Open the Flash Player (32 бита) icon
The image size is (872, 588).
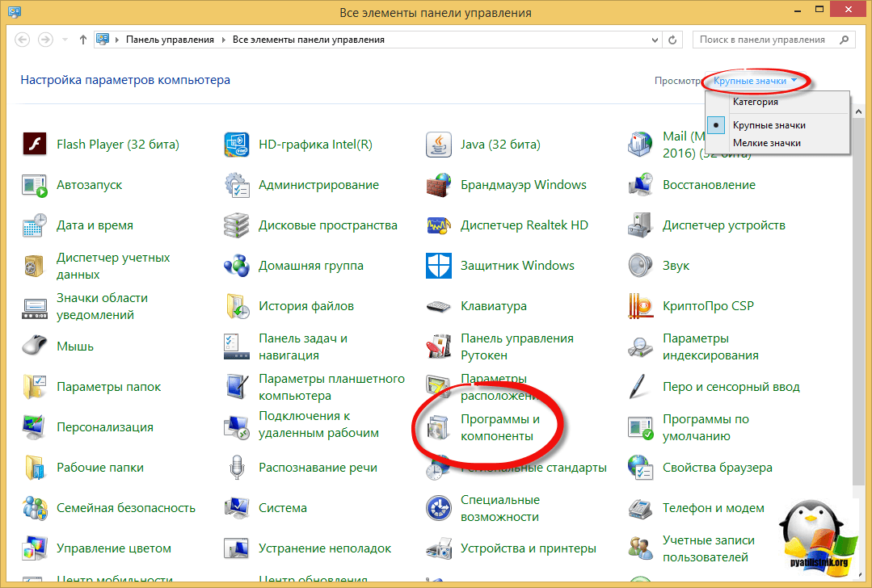coord(34,145)
